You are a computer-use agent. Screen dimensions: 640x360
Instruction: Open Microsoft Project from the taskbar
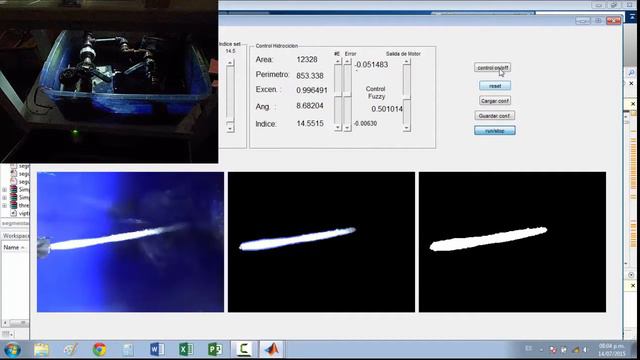pyautogui.click(x=215, y=350)
